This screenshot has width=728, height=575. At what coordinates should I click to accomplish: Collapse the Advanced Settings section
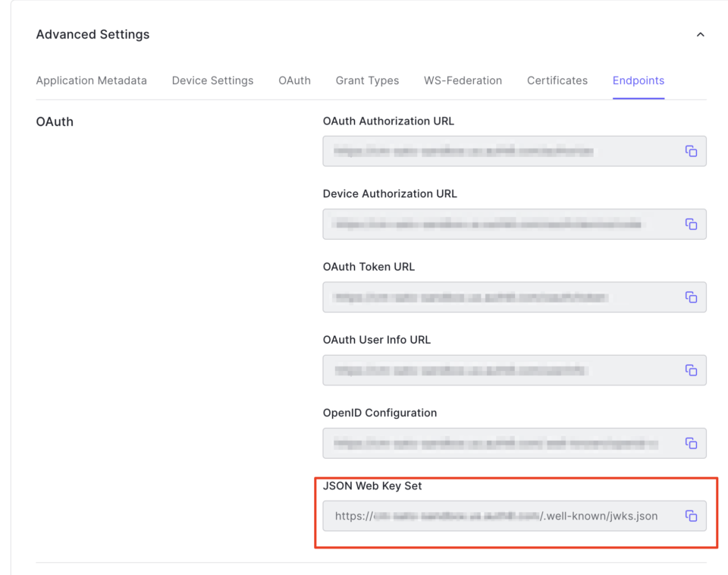700,34
